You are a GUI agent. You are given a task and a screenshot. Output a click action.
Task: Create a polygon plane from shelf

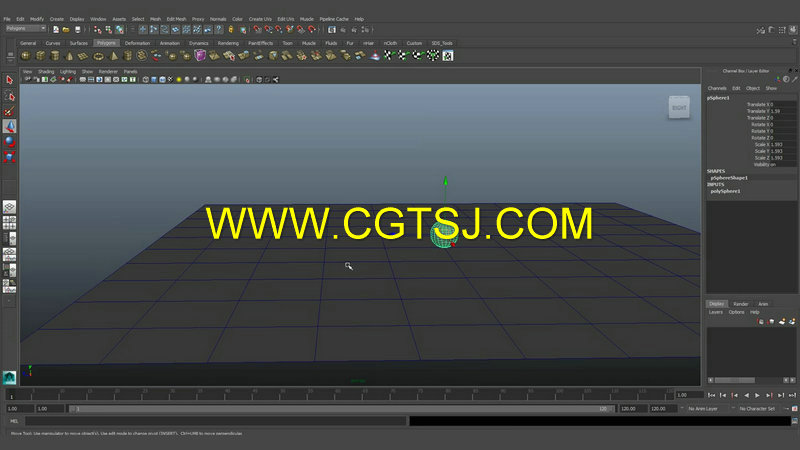(84, 56)
